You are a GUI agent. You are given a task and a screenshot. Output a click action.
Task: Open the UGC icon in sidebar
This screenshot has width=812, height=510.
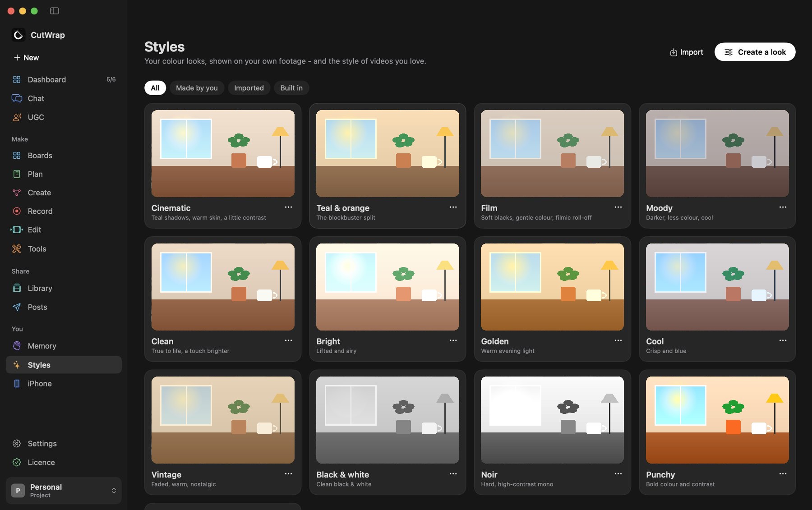pyautogui.click(x=17, y=117)
